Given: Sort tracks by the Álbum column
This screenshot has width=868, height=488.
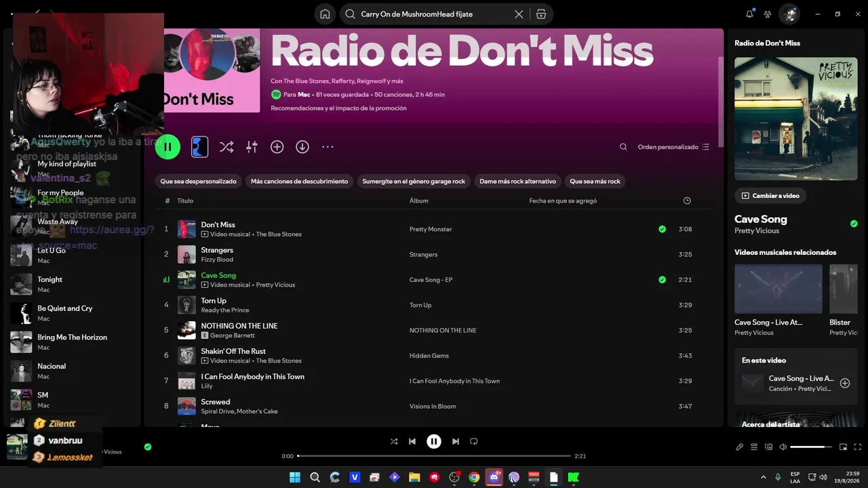Looking at the screenshot, I should (419, 201).
